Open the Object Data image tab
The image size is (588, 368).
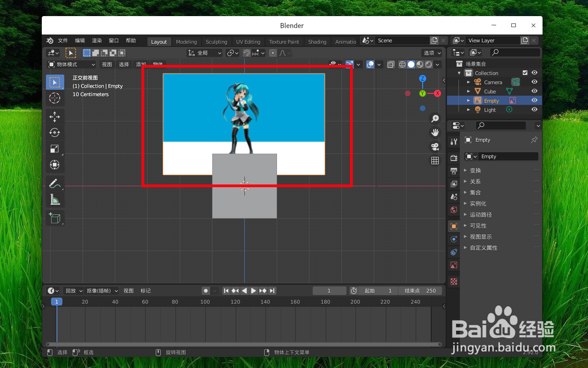pos(454,265)
